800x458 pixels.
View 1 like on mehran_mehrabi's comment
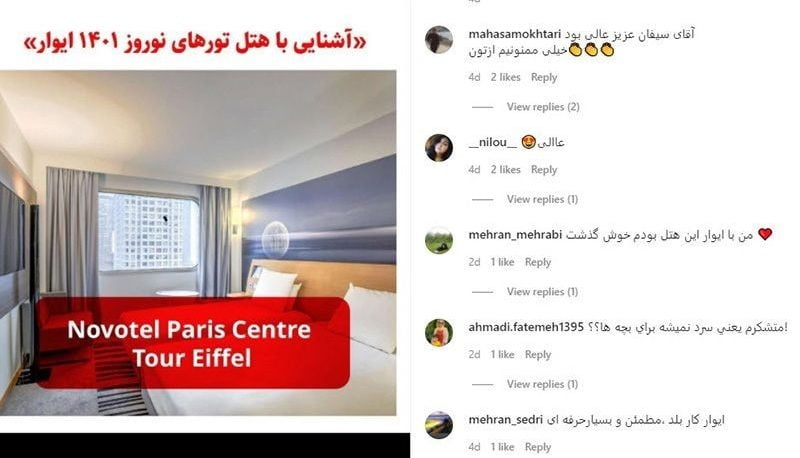502,262
